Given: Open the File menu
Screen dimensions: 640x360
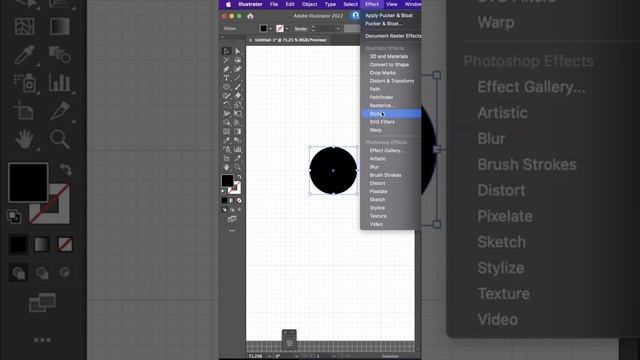Looking at the screenshot, I should [x=274, y=4].
